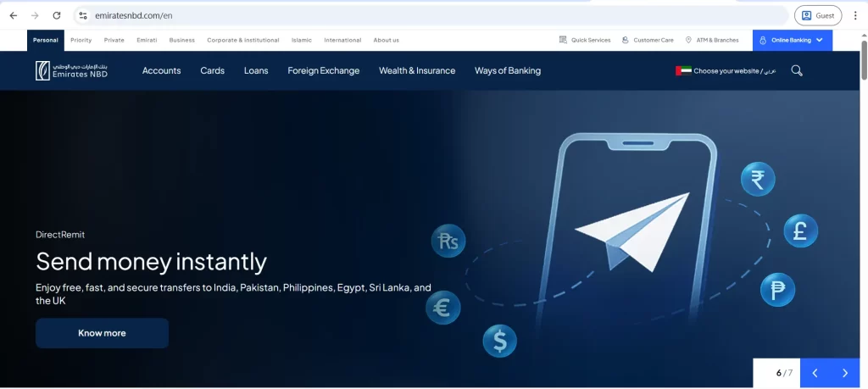The height and width of the screenshot is (389, 868).
Task: Go to next slide arrow
Action: (x=845, y=373)
